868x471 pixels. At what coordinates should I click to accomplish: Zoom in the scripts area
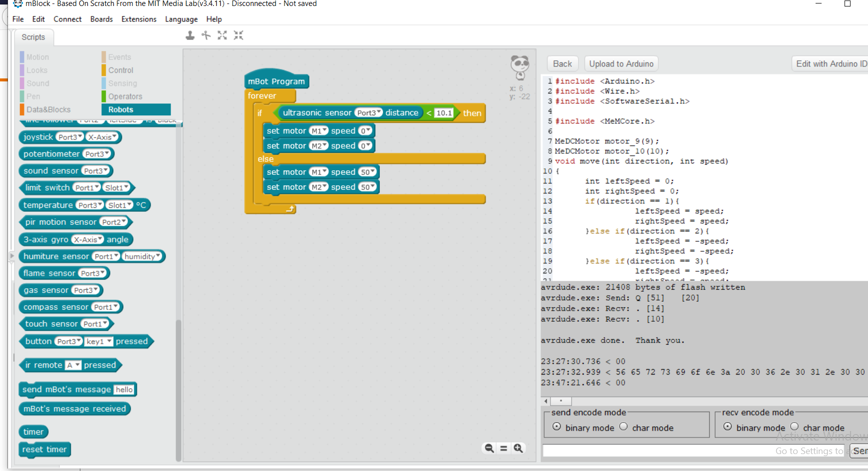coord(519,448)
